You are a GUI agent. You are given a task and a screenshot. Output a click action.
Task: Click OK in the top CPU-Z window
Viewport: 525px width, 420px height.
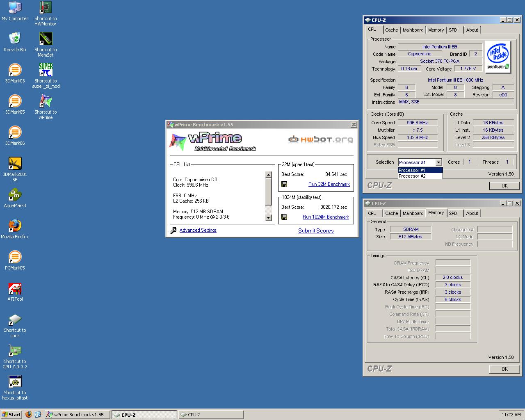(x=504, y=186)
